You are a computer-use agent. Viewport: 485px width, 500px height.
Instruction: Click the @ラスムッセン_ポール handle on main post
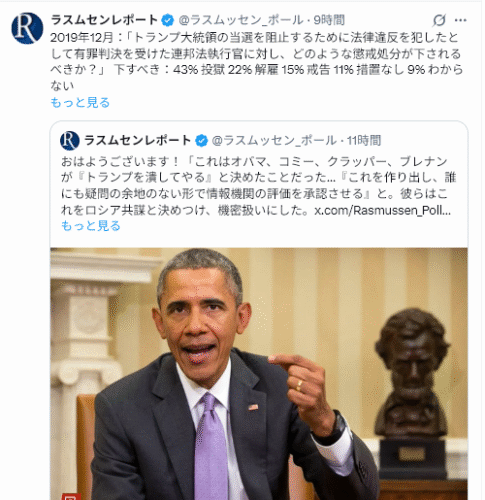coord(241,20)
